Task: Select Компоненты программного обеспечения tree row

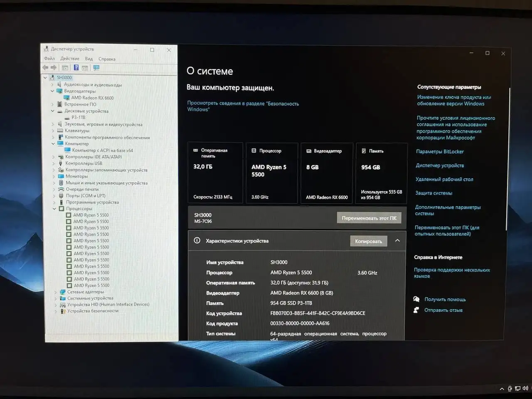Action: pos(107,137)
